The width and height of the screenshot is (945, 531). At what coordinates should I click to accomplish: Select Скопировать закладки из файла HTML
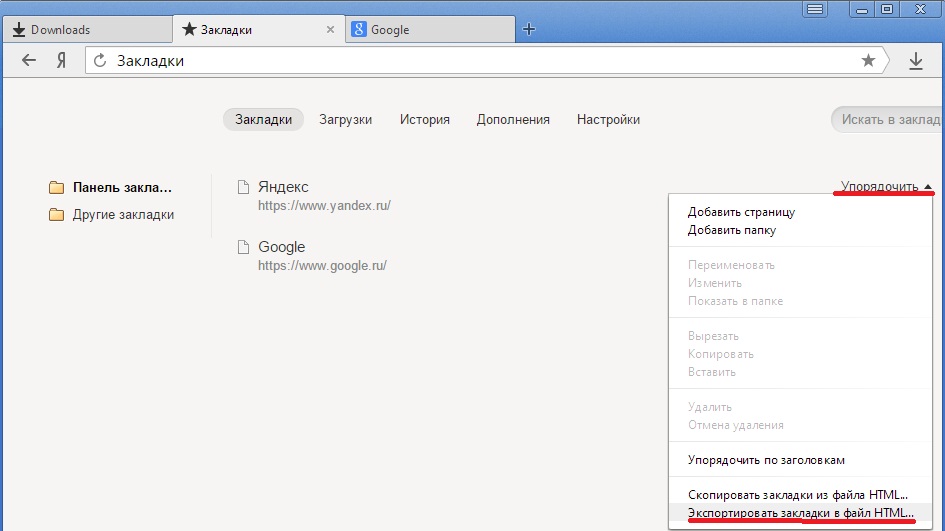(x=797, y=494)
